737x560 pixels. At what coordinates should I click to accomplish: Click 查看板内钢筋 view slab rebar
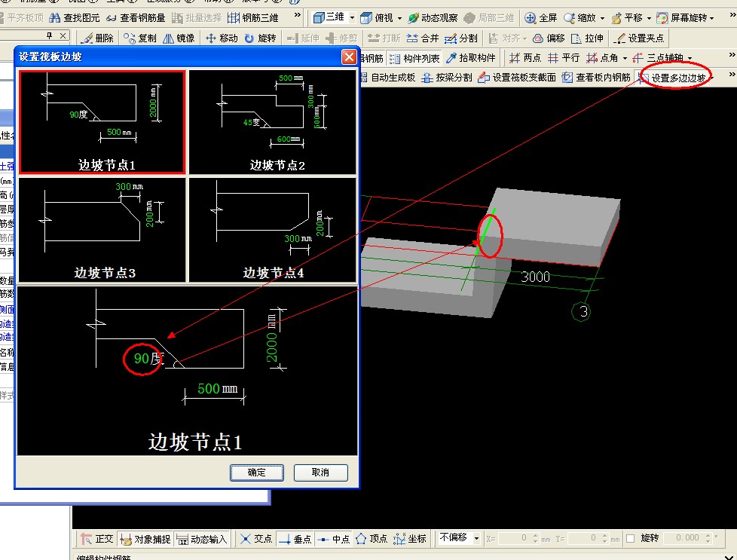[x=596, y=78]
